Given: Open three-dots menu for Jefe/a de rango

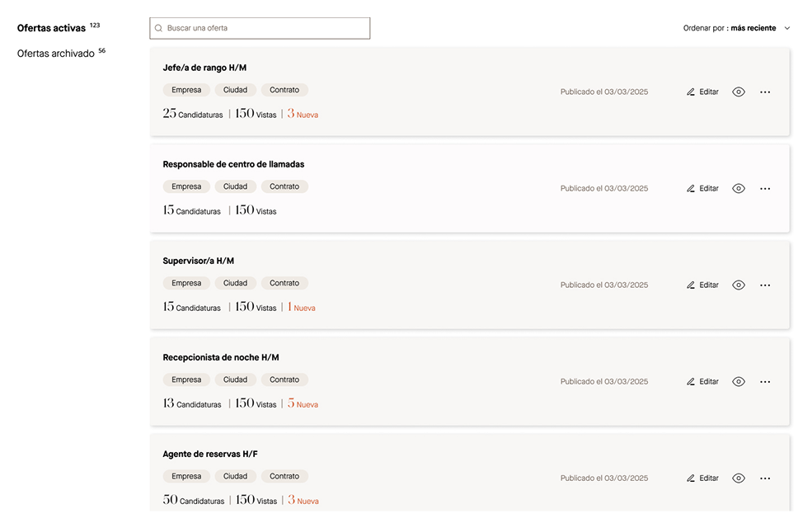Looking at the screenshot, I should 765,92.
